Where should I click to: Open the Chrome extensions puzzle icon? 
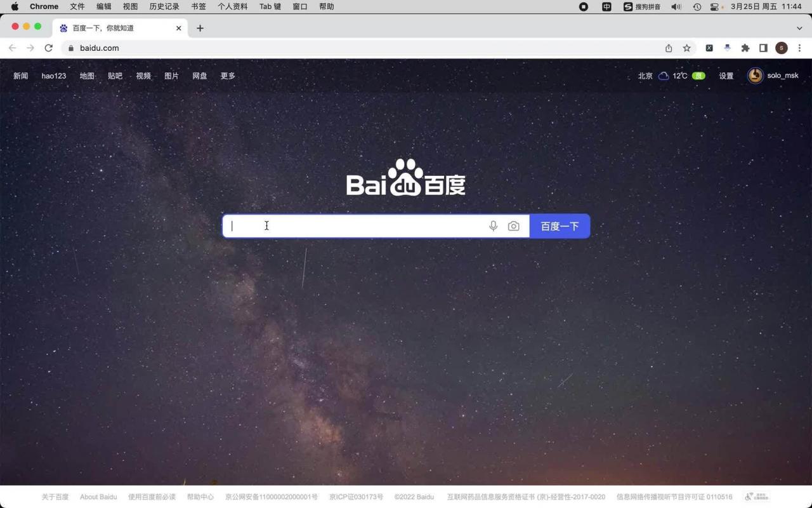point(745,48)
